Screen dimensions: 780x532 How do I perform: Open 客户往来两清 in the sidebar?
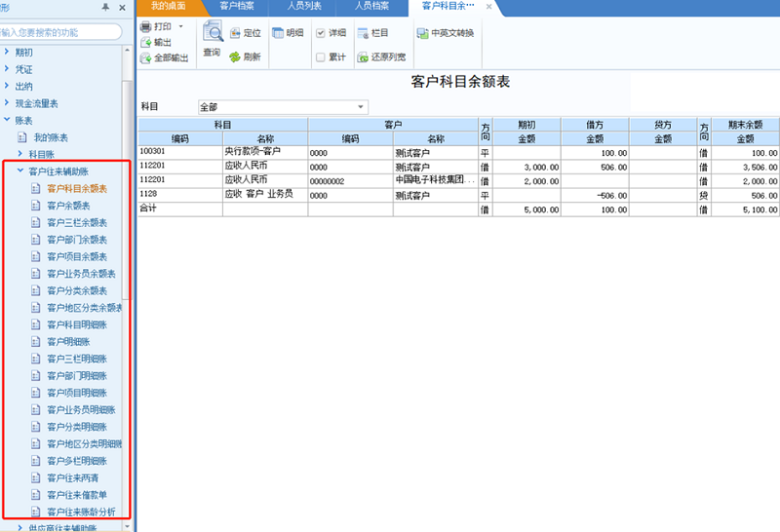72,477
